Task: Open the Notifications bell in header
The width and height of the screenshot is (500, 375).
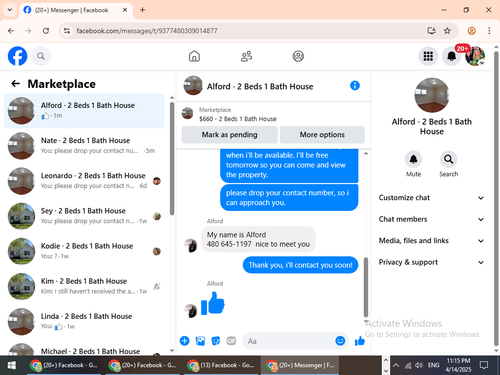Action: pyautogui.click(x=451, y=56)
